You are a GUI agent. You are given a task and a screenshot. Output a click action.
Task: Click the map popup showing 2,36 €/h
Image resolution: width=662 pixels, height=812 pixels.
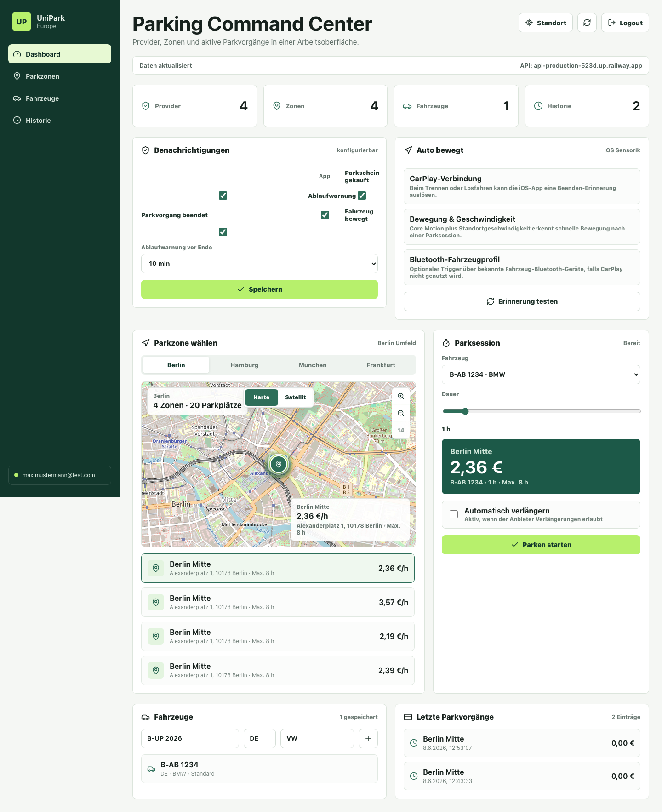pyautogui.click(x=350, y=519)
